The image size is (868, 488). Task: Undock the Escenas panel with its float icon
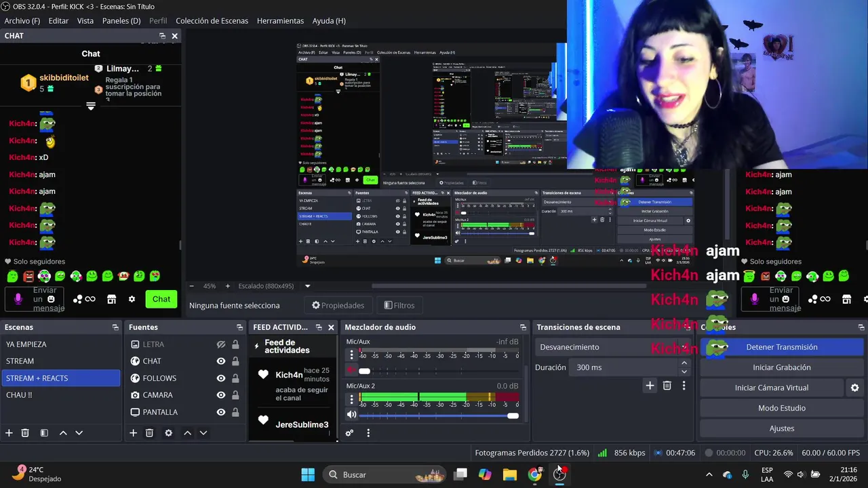(x=115, y=327)
